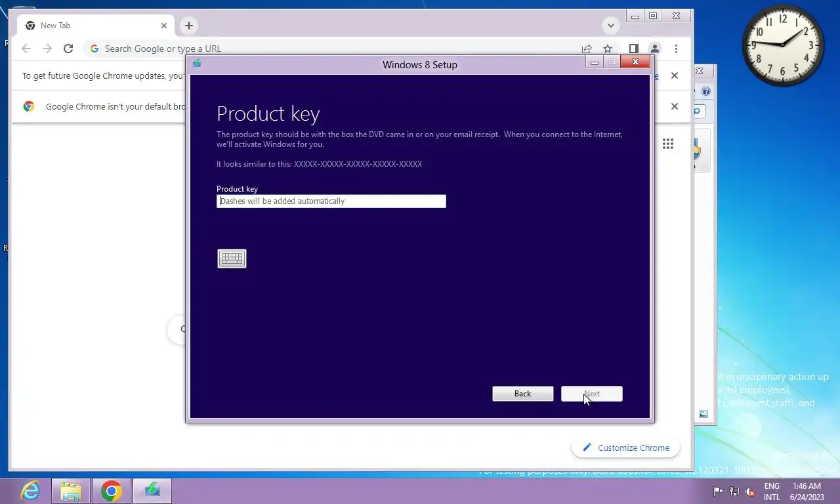Viewport: 840px width, 504px height.
Task: Open Chrome tab search dropdown arrow
Action: (611, 26)
